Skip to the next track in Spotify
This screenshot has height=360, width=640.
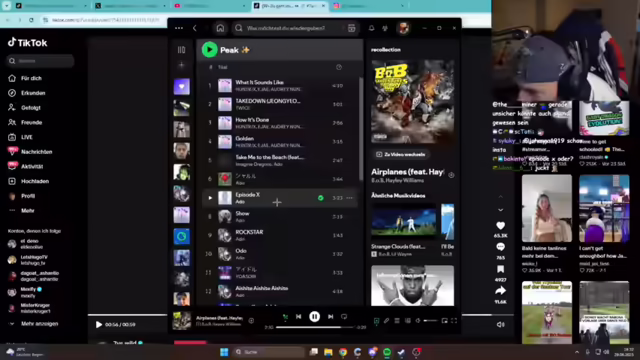click(x=331, y=316)
